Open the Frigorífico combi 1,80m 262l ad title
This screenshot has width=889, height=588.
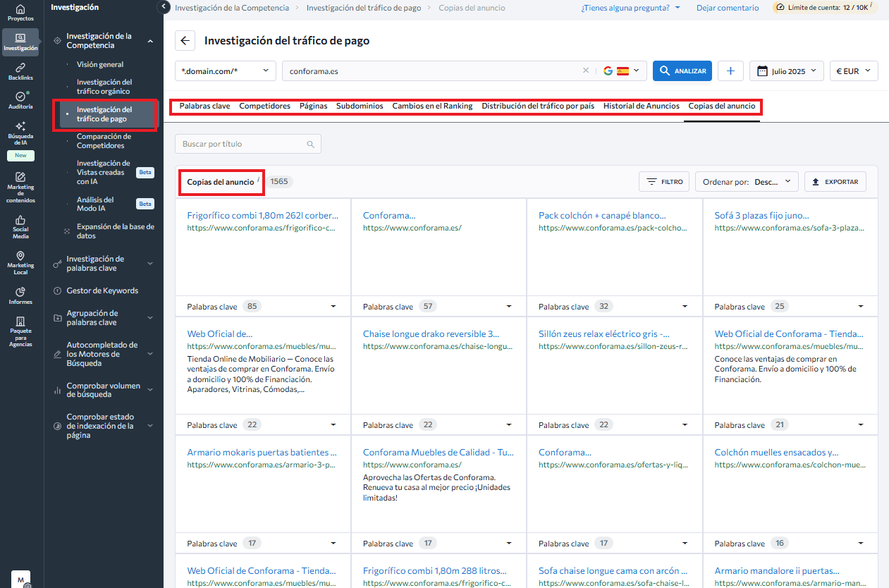262,216
